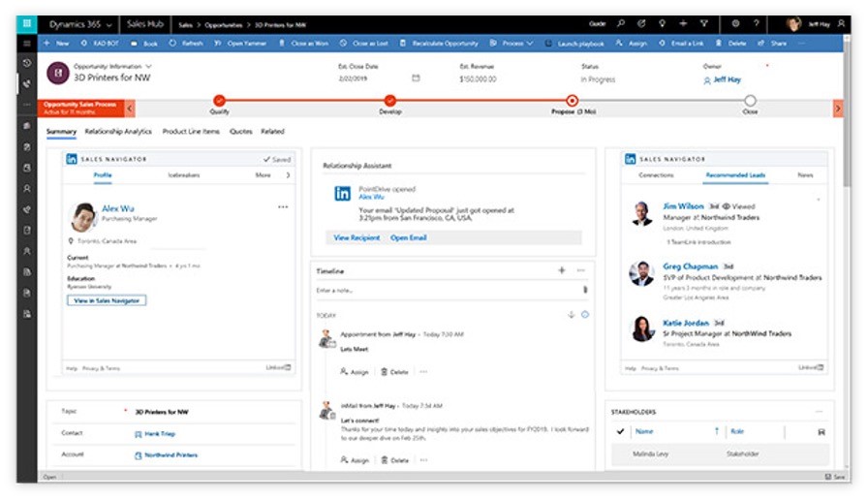
Task: Click Close as Lost
Action: [364, 44]
